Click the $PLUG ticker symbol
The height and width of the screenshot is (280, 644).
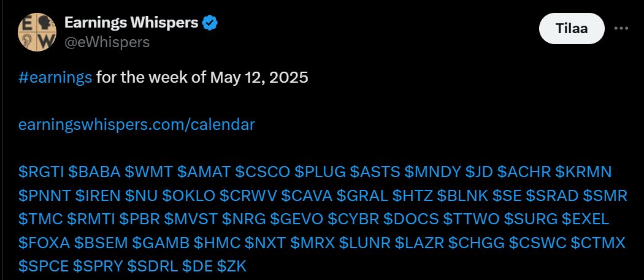click(320, 172)
